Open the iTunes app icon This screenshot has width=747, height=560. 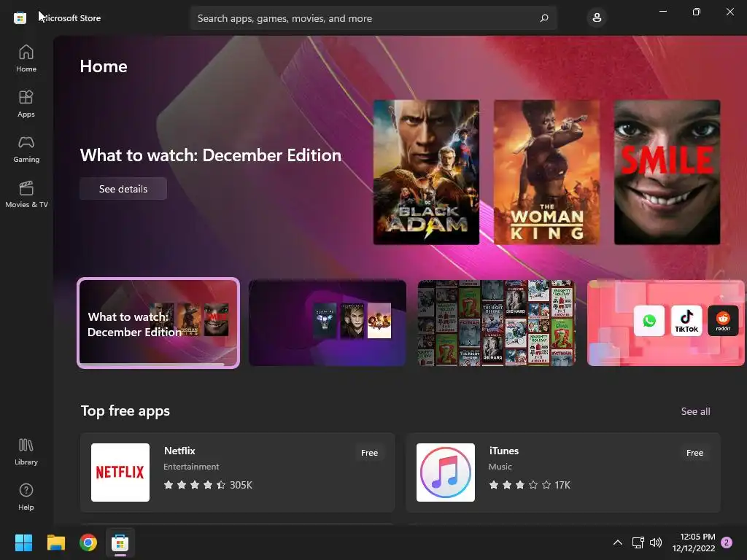tap(446, 472)
